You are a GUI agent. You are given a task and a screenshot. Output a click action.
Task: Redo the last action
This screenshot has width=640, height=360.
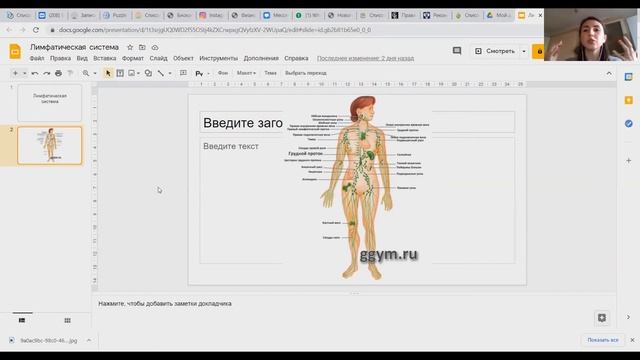pyautogui.click(x=47, y=73)
